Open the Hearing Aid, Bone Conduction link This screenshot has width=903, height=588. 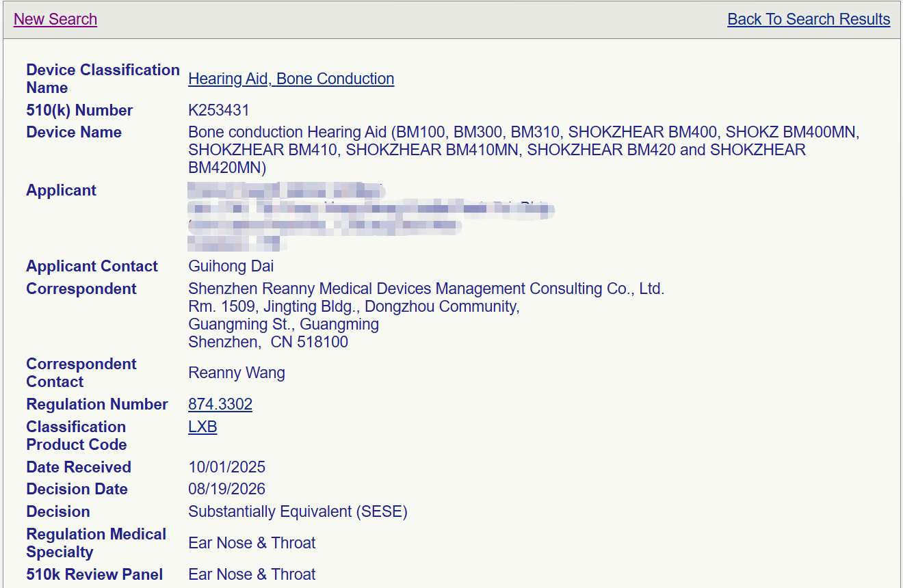tap(291, 79)
